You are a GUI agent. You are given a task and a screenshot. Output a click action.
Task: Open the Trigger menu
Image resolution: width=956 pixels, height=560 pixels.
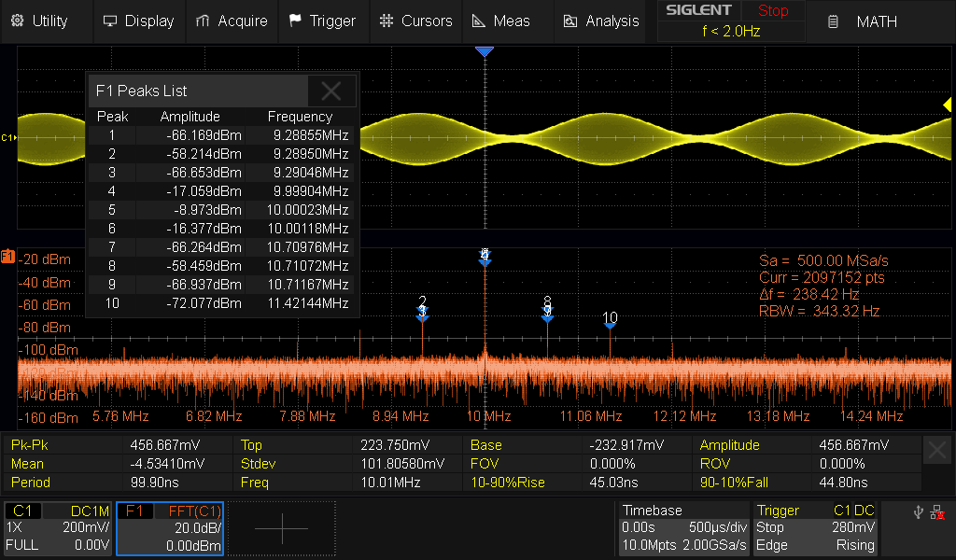click(322, 21)
